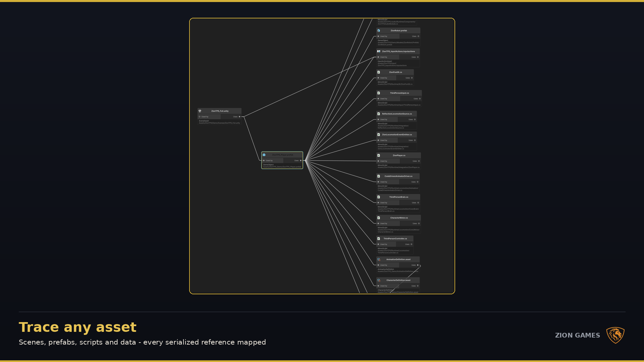This screenshot has height=362, width=644.
Task: Select the ZionLocomotionEventEmitter.cs node title
Action: click(397, 134)
